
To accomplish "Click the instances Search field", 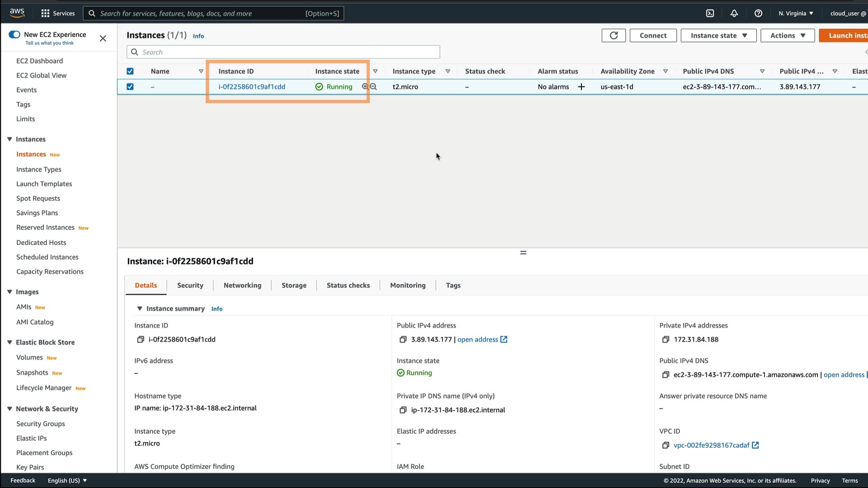I will click(x=283, y=52).
